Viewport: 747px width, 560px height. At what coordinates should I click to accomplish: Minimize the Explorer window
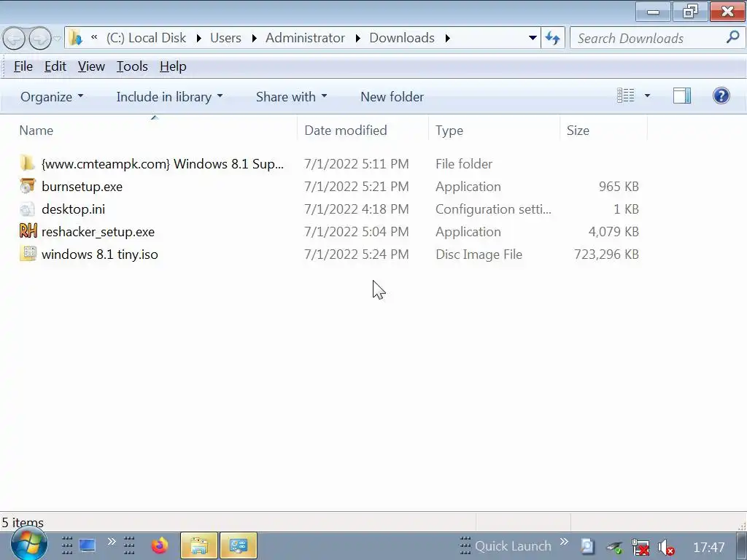653,12
